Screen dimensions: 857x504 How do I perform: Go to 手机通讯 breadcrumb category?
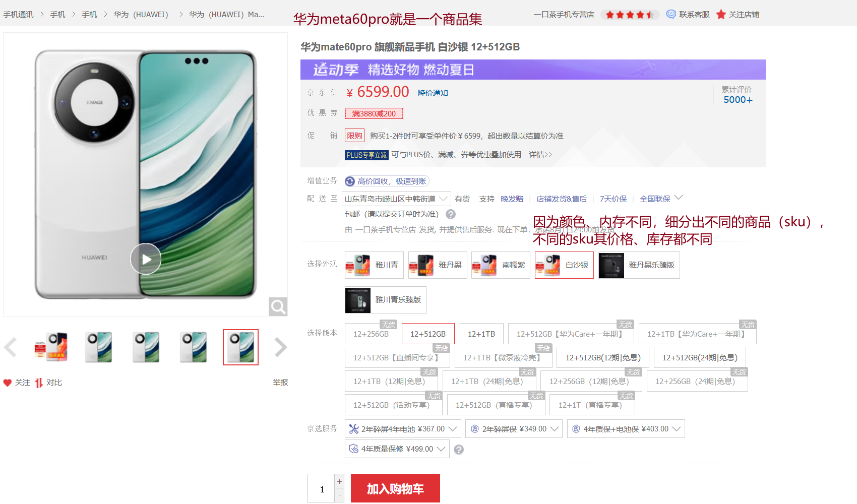click(19, 14)
